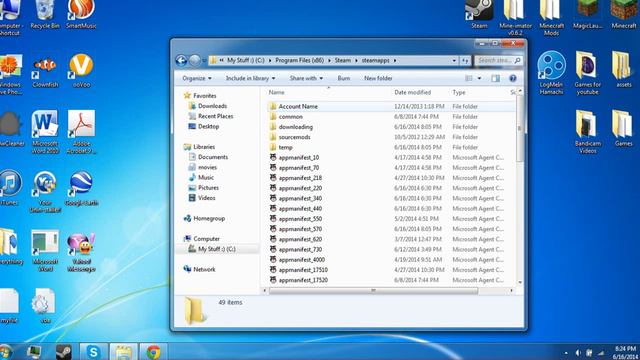Viewport: 640px width, 360px height.
Task: Select My Stuff :) (C:) under Computer
Action: [x=217, y=249]
